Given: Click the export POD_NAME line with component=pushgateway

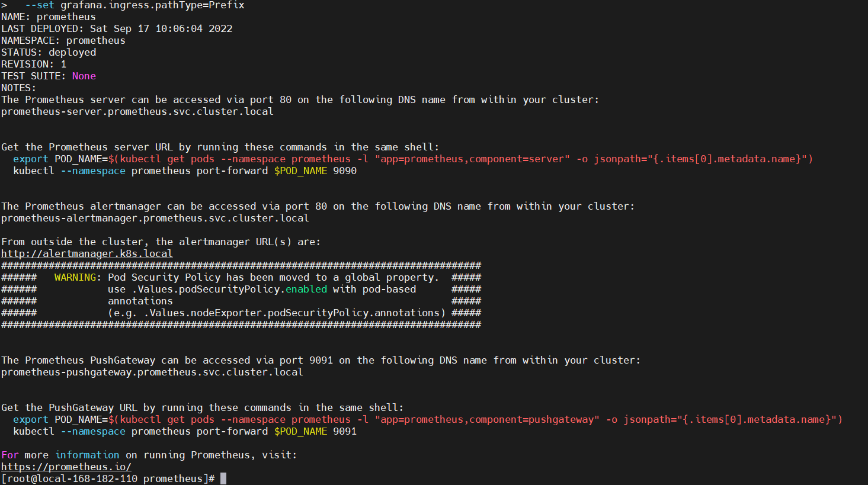Looking at the screenshot, I should [428, 419].
